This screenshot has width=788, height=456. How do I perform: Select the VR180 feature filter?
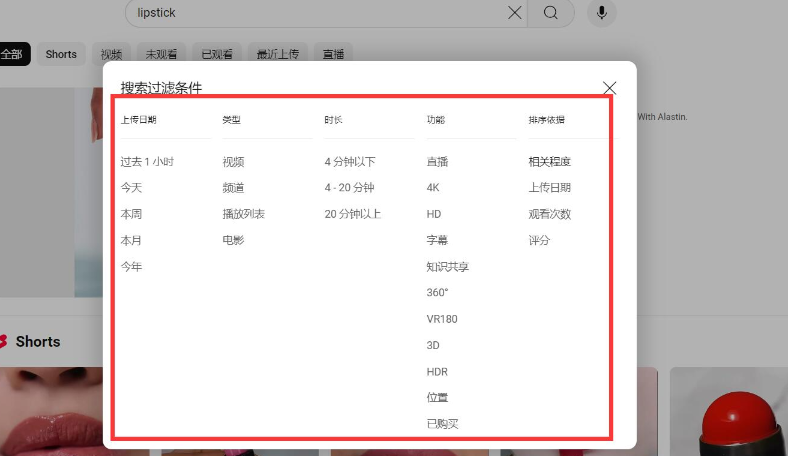tap(441, 319)
